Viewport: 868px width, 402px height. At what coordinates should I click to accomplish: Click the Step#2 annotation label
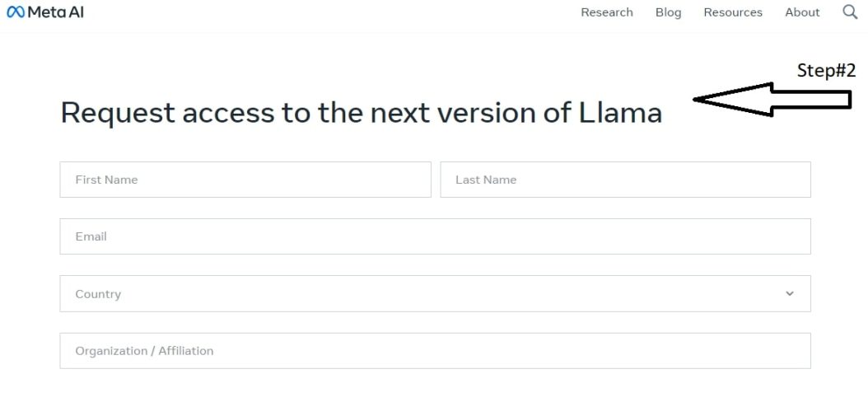tap(827, 70)
